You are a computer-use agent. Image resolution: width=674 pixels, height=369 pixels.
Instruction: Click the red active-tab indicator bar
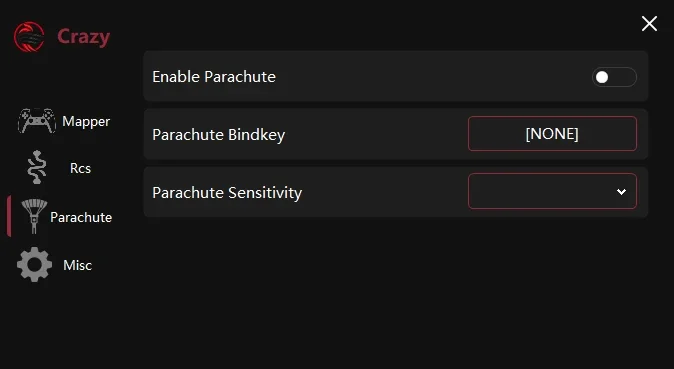tap(9, 216)
